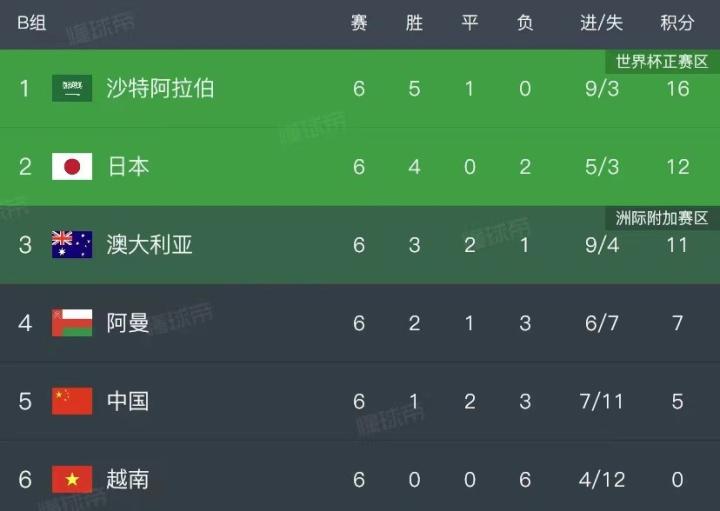This screenshot has height=511, width=720.
Task: Click the Japan flag icon
Action: [72, 166]
